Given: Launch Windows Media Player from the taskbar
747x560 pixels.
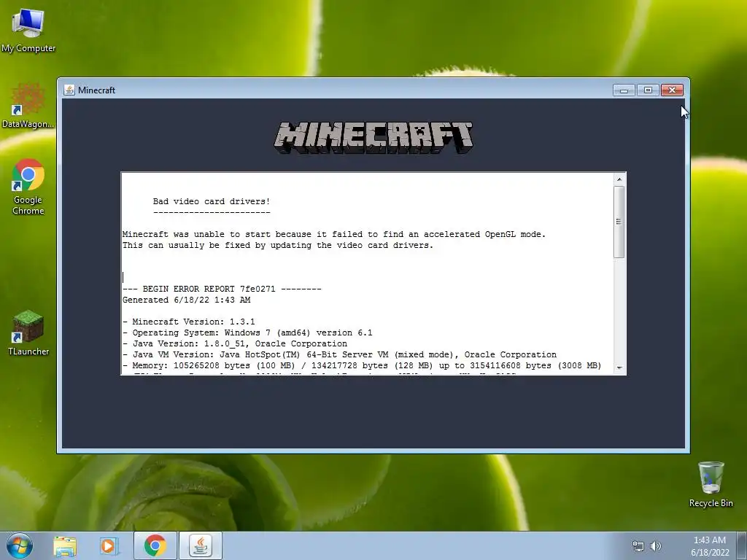Looking at the screenshot, I should coord(109,546).
